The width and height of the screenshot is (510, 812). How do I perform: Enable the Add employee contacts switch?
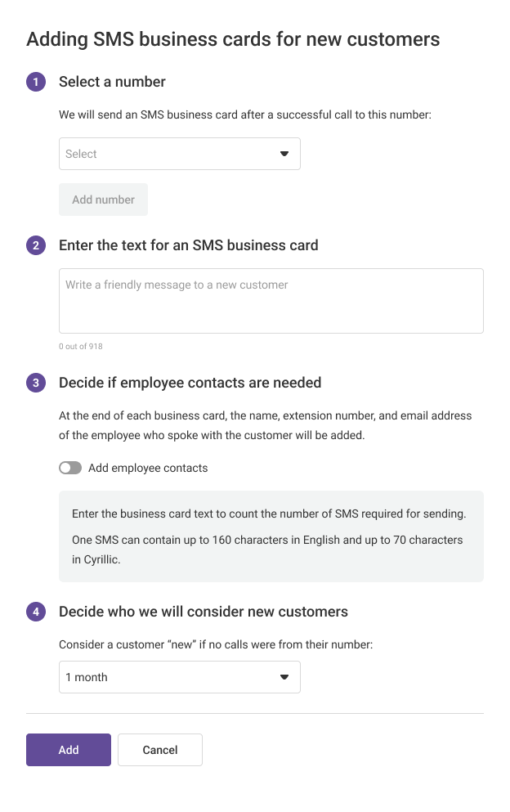click(70, 468)
